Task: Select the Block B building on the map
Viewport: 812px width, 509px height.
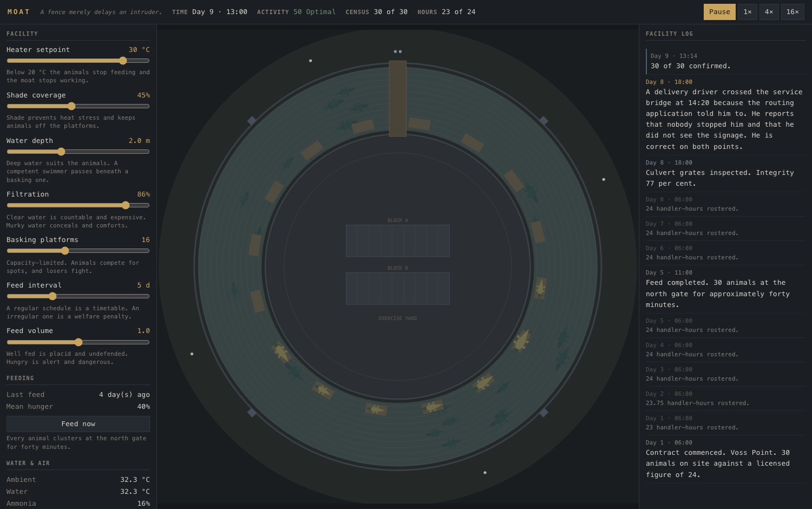Action: click(397, 288)
